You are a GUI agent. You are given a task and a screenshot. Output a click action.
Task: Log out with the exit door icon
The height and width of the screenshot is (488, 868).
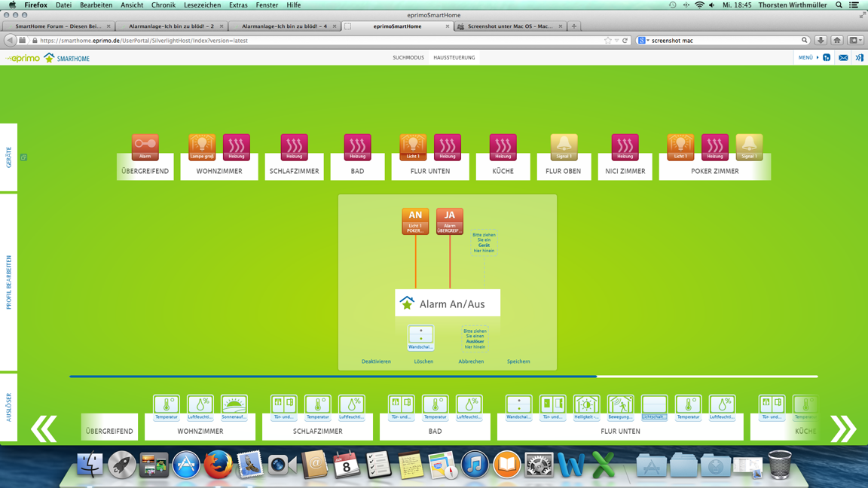pyautogui.click(x=859, y=57)
